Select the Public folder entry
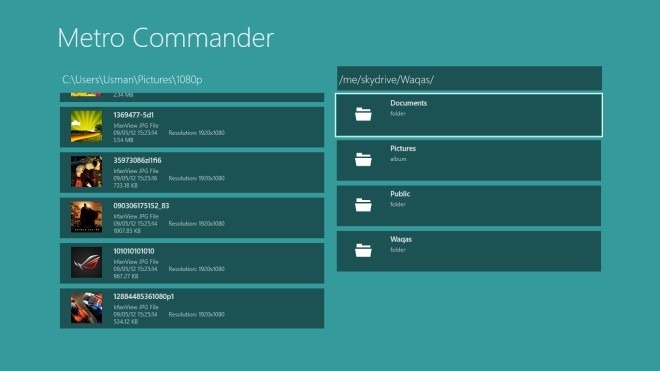This screenshot has height=371, width=660. (x=469, y=206)
